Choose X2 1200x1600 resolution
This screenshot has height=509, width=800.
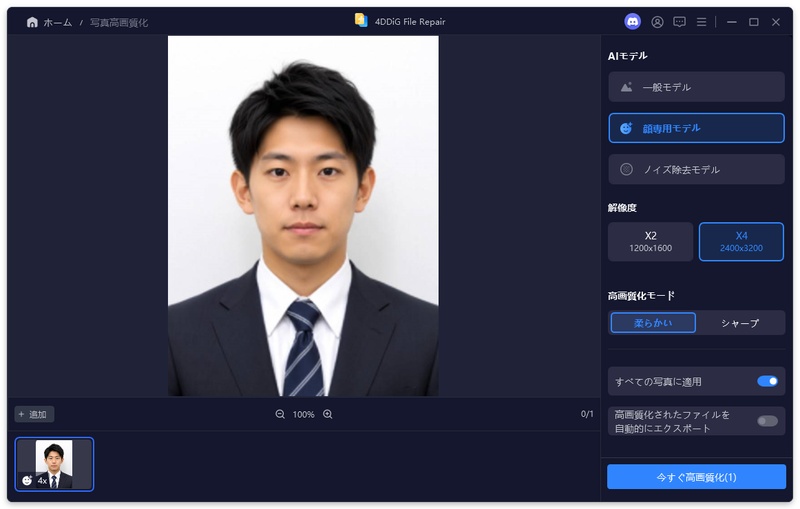click(650, 242)
